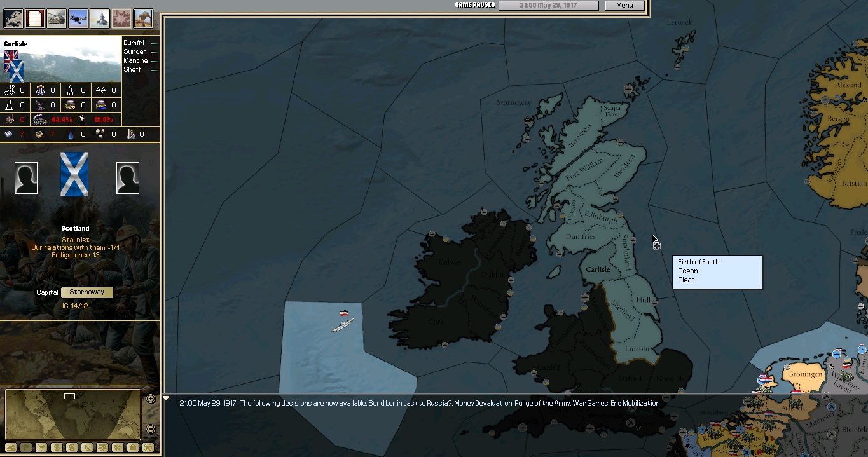Click the explosion battles icon
Screen dimensions: 868x457
click(121, 18)
